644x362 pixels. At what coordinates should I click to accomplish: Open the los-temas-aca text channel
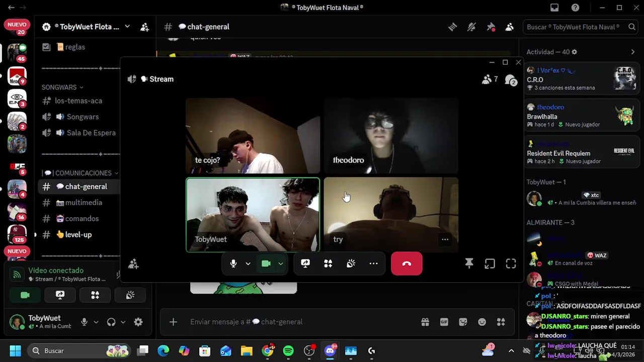click(x=78, y=101)
